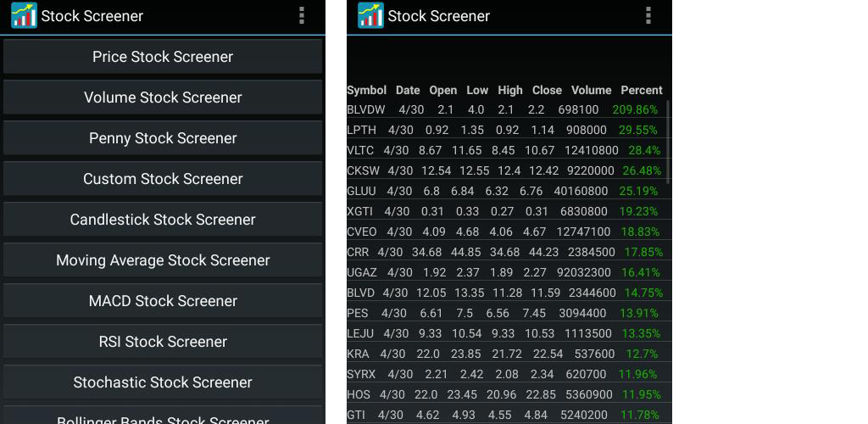Click the Volume column header in the table
The width and height of the screenshot is (868, 424).
[591, 90]
